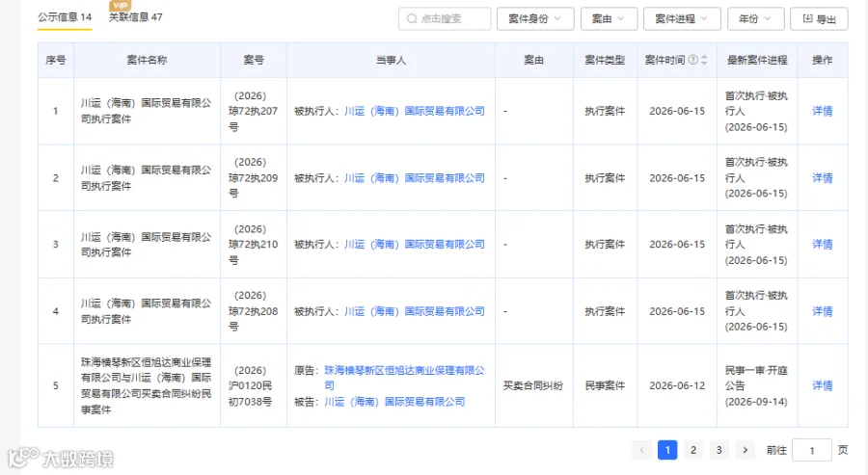Click the 案件类型 column header
Image resolution: width=868 pixels, height=475 pixels.
coord(605,60)
